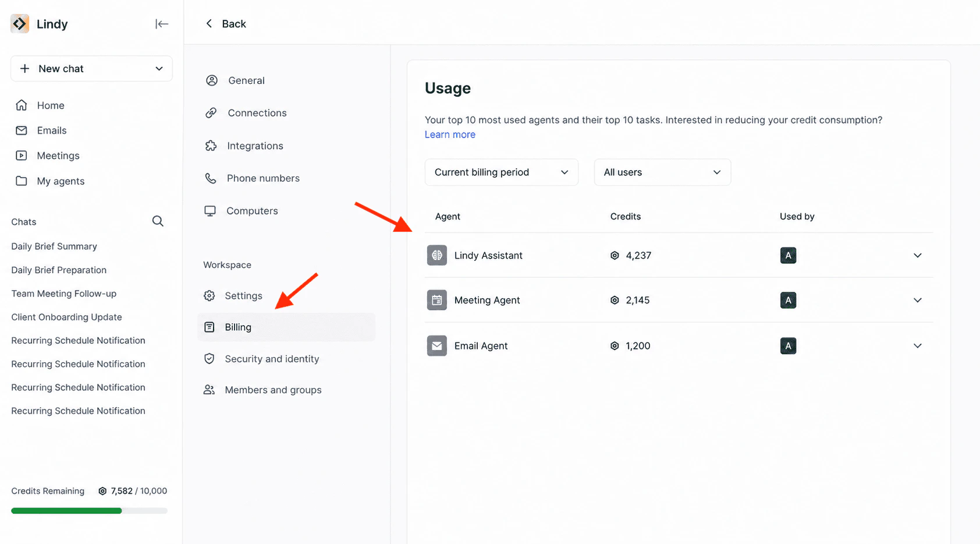Click the Home house icon
This screenshot has height=544, width=980.
coord(22,105)
